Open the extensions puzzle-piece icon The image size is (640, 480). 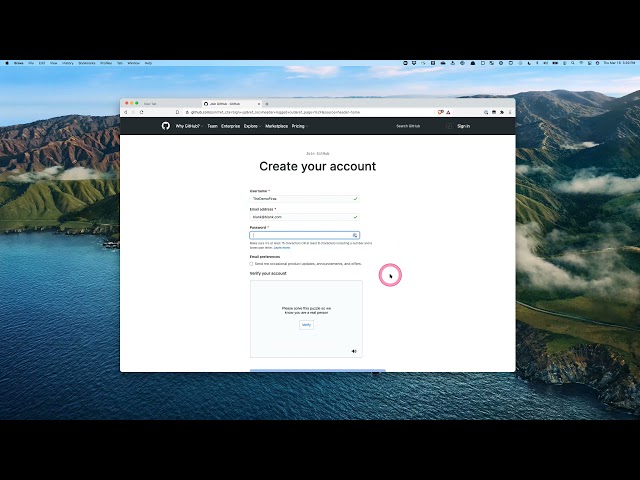[x=502, y=112]
